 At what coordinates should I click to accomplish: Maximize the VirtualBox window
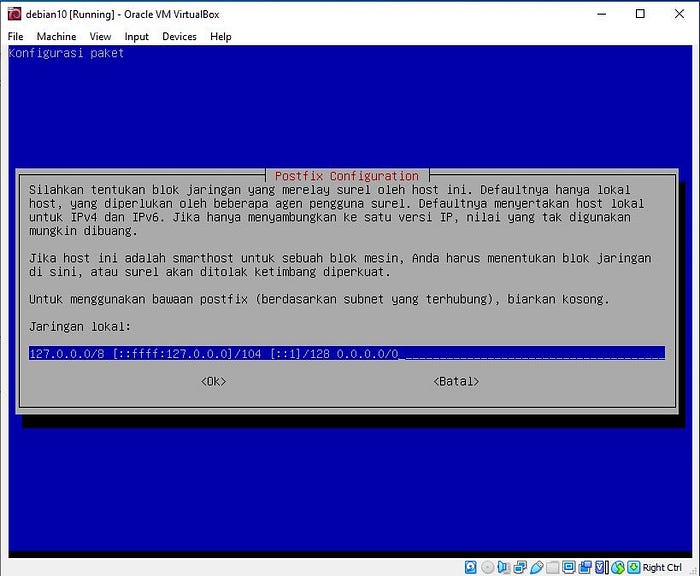click(x=640, y=14)
